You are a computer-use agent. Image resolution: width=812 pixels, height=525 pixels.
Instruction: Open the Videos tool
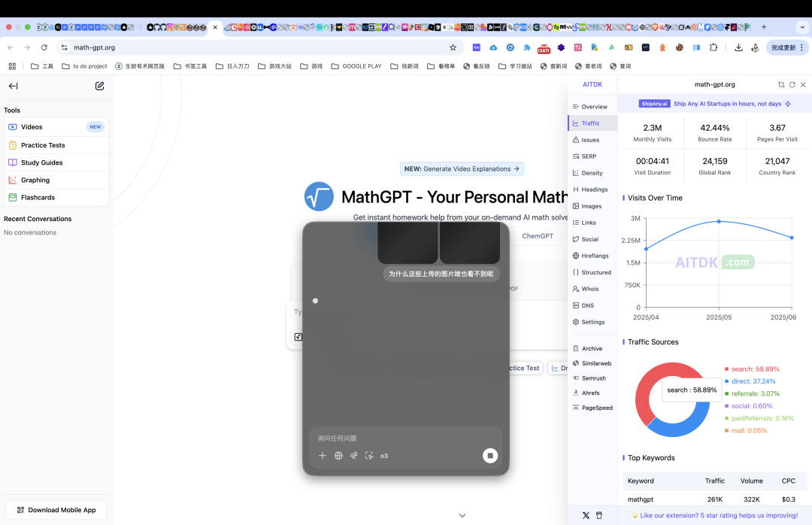pyautogui.click(x=56, y=127)
